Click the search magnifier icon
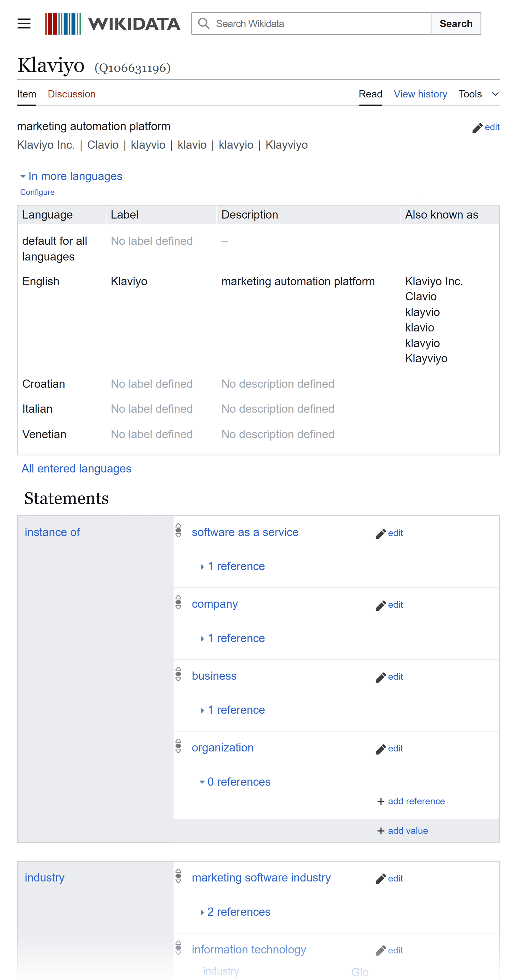 point(204,23)
